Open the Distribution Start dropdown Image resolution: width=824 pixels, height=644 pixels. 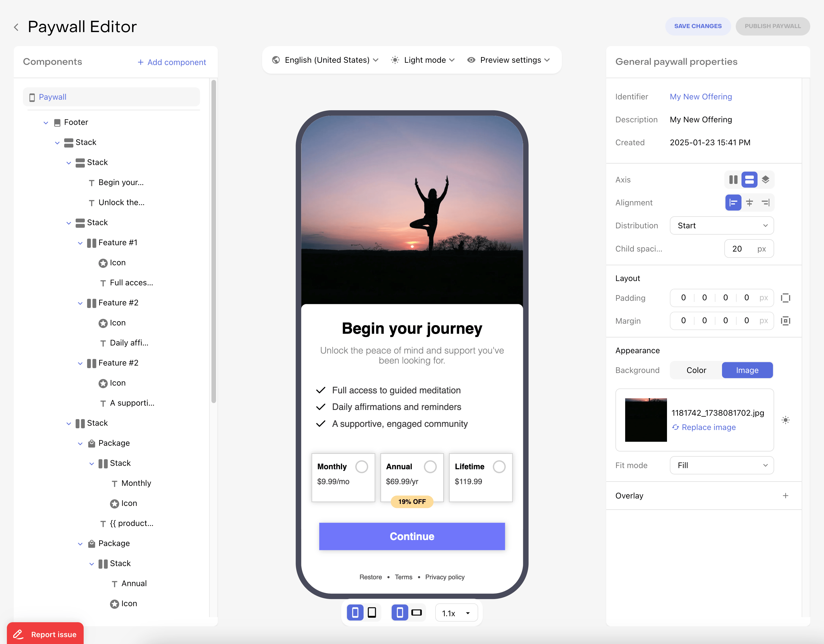pos(721,225)
